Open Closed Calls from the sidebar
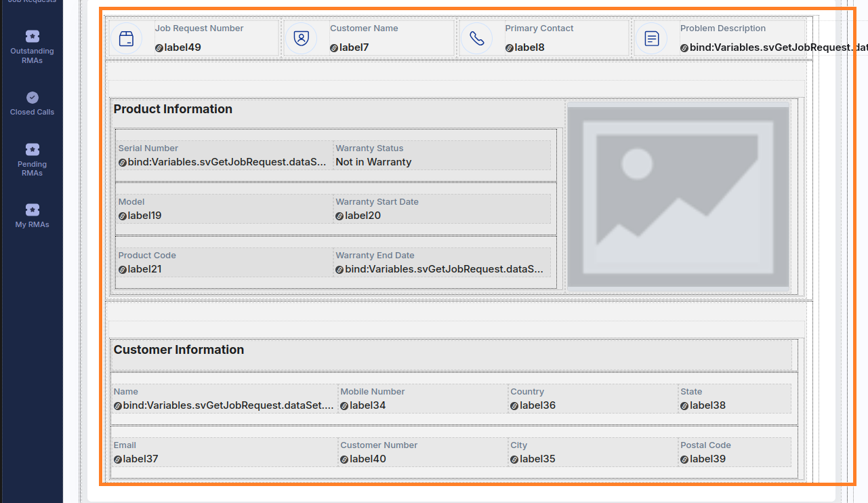This screenshot has width=868, height=503. pos(32,98)
